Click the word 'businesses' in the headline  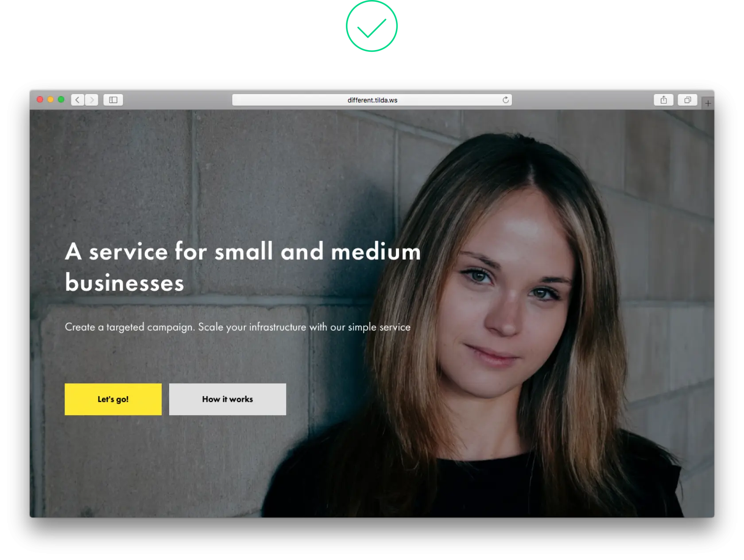tap(124, 283)
